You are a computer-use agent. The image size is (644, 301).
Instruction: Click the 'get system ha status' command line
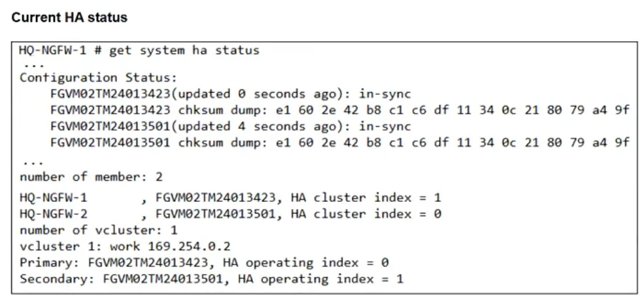coord(139,50)
